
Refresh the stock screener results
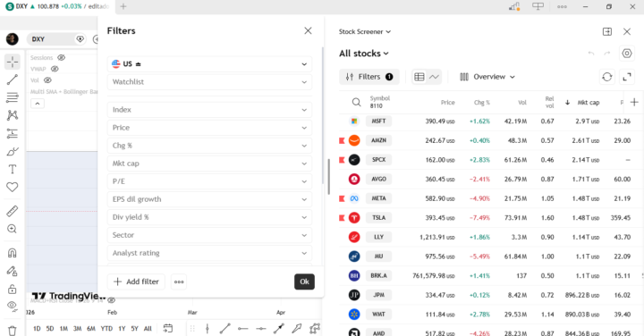tap(607, 77)
